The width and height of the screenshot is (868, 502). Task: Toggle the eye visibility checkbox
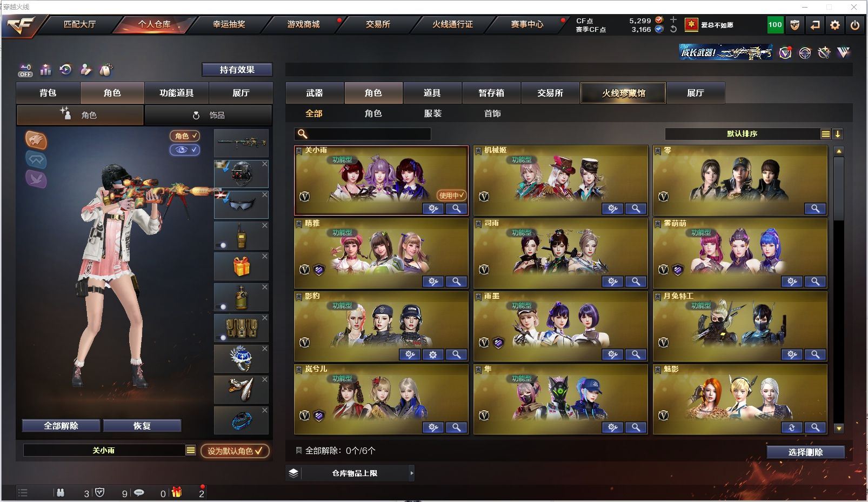185,150
